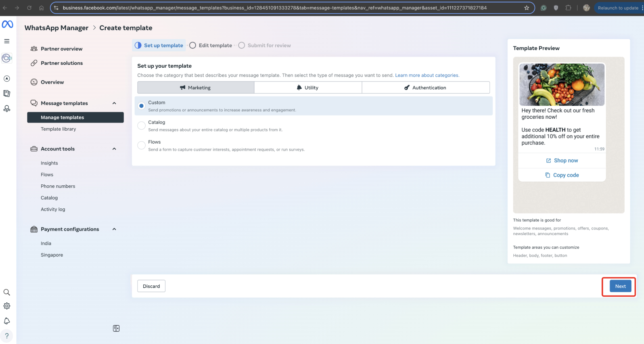Click the Grammarly extension icon
Image resolution: width=644 pixels, height=344 pixels.
click(544, 8)
